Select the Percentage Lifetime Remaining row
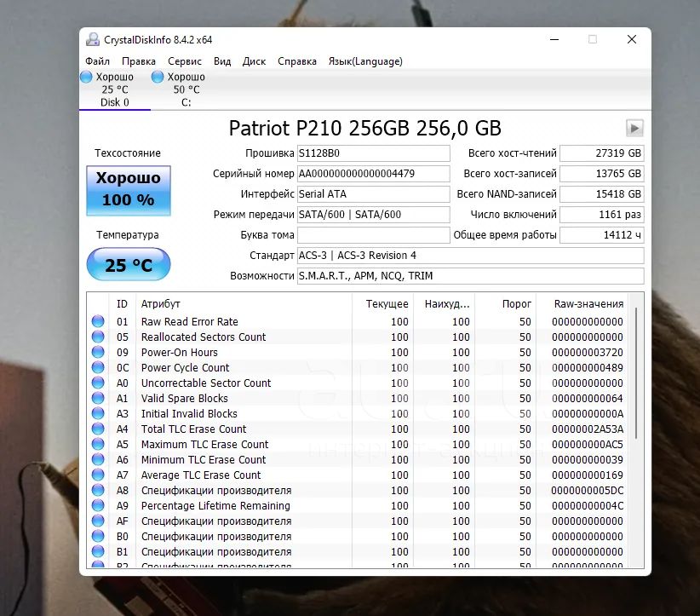Screen dimensions: 700x616 tap(357, 505)
